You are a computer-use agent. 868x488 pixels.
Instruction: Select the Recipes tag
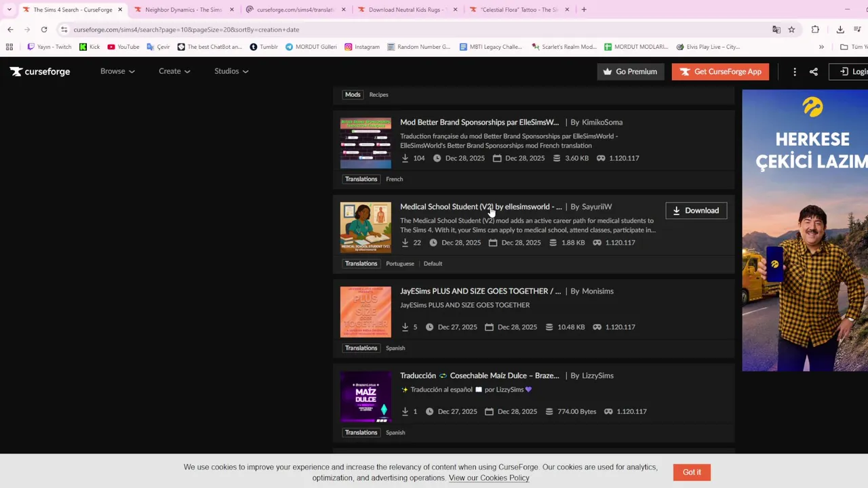(x=378, y=94)
